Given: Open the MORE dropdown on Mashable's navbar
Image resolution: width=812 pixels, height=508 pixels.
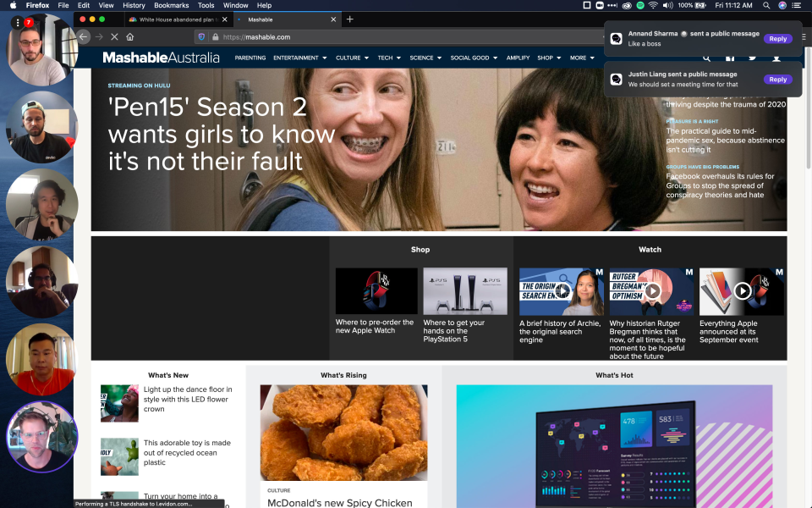Looking at the screenshot, I should coord(579,58).
